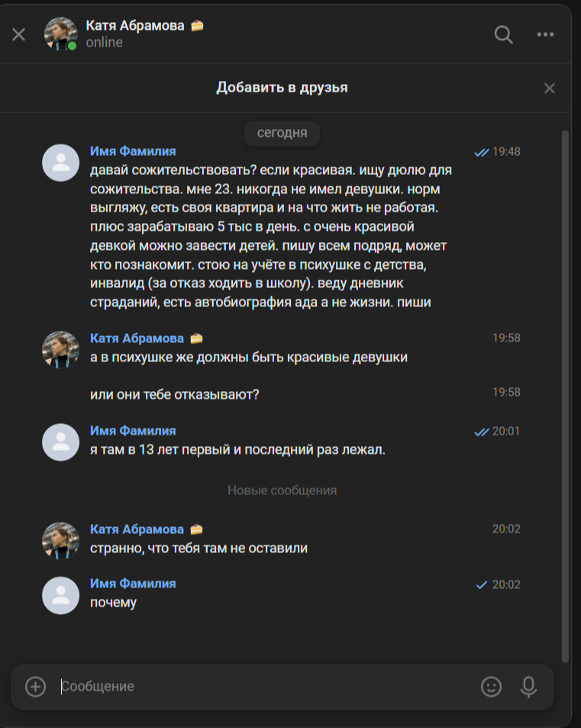The image size is (581, 728).
Task: Click Катя Абрамова's name on 19:58 message
Action: coord(137,338)
